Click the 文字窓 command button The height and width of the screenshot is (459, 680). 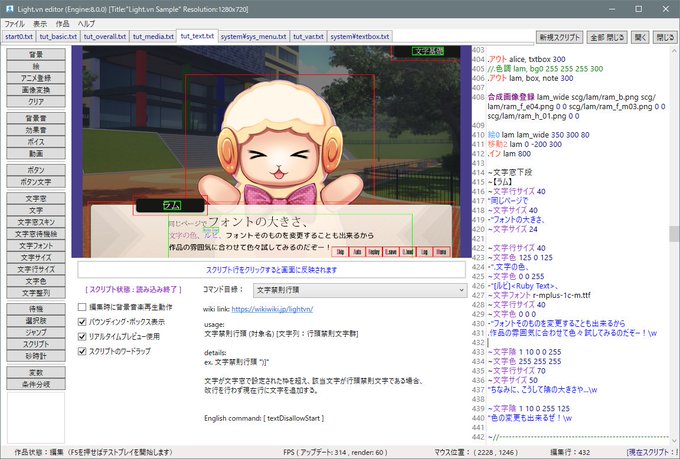[36, 198]
